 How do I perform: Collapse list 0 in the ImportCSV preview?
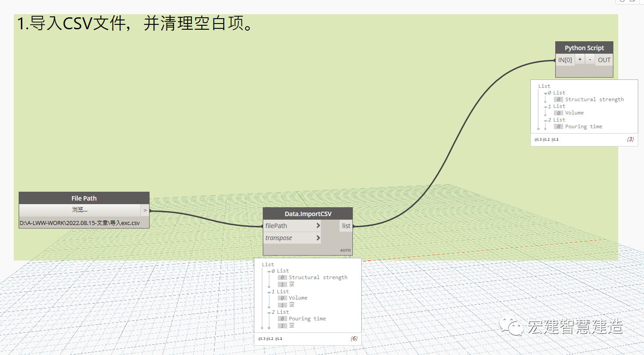269,271
